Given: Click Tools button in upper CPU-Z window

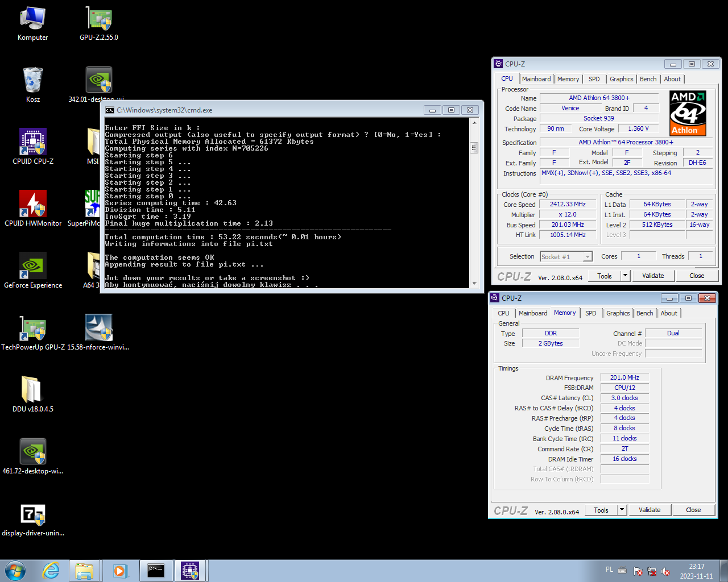Looking at the screenshot, I should (x=605, y=276).
